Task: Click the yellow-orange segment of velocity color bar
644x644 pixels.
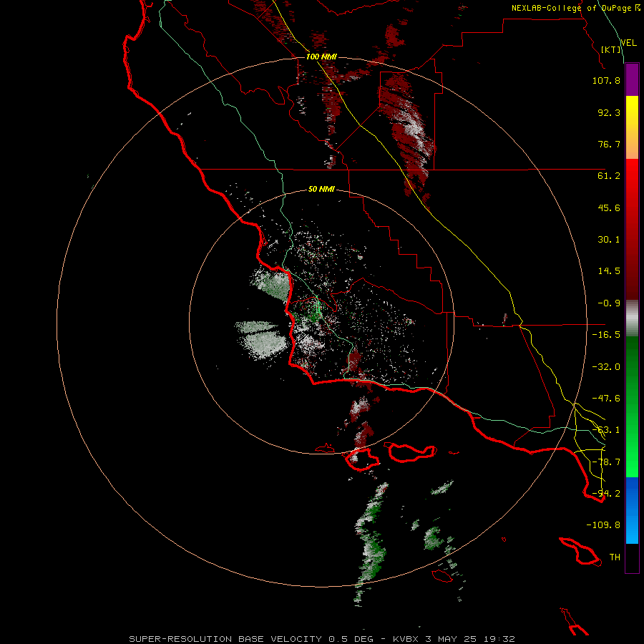Action: point(632,127)
